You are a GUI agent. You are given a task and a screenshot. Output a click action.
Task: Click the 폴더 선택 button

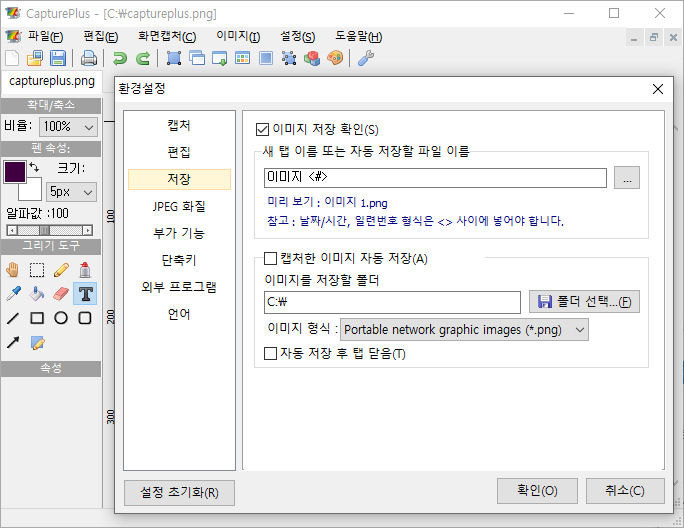tap(584, 302)
